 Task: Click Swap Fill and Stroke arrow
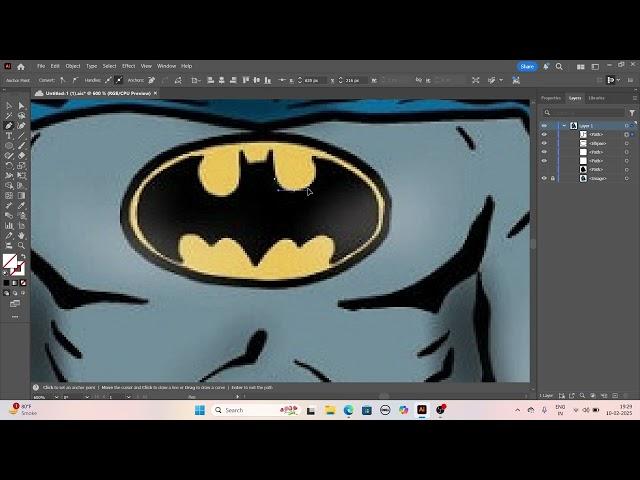[x=23, y=256]
